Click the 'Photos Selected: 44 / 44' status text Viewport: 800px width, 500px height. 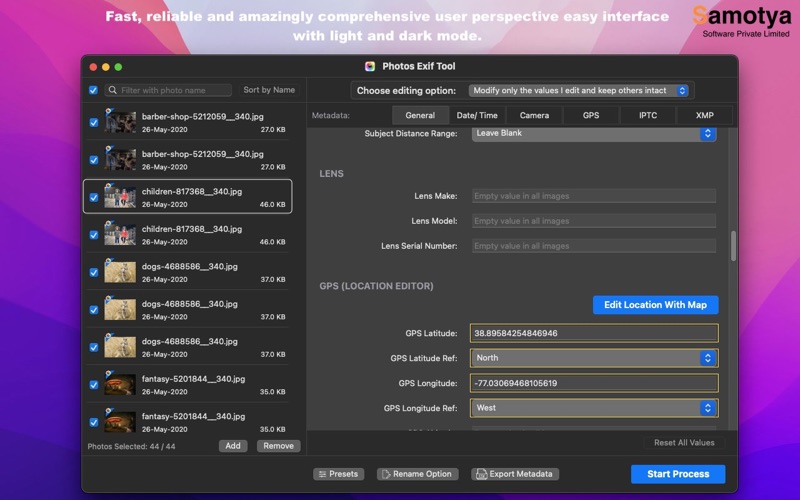(x=131, y=446)
